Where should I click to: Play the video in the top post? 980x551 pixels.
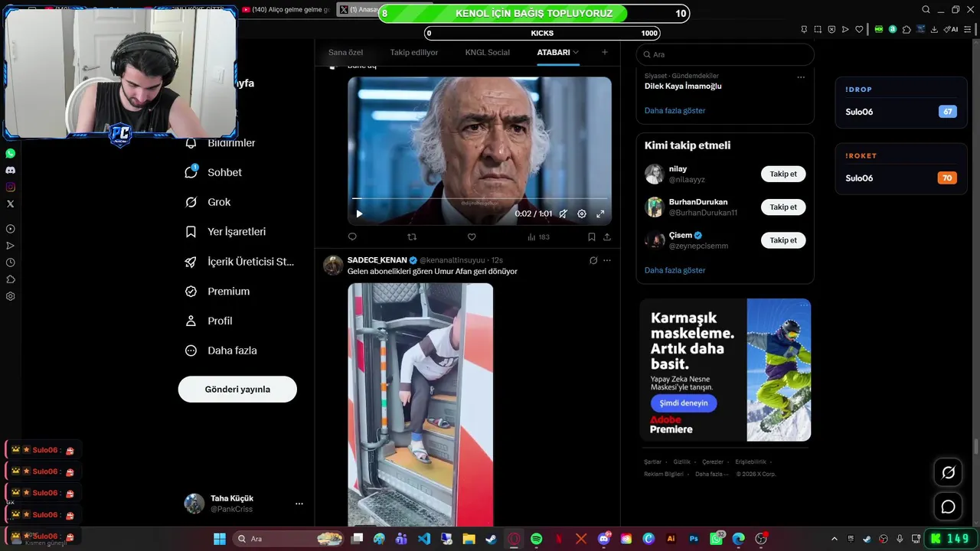click(x=359, y=214)
